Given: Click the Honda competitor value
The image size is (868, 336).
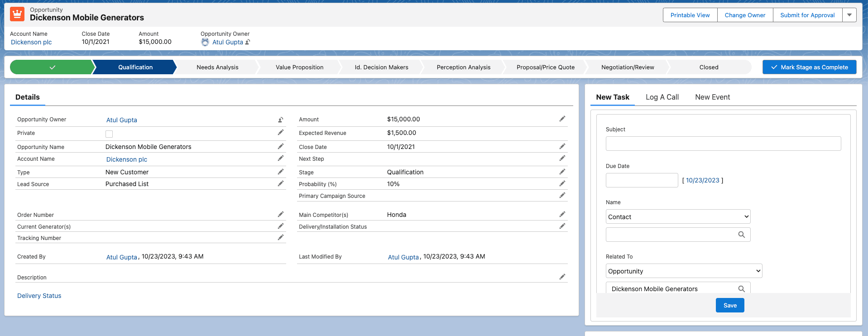Looking at the screenshot, I should tap(397, 215).
